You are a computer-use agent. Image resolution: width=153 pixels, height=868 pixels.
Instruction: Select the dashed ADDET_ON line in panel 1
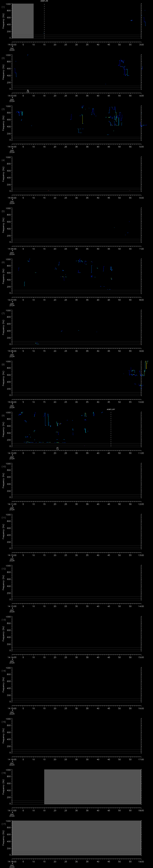tap(44, 21)
